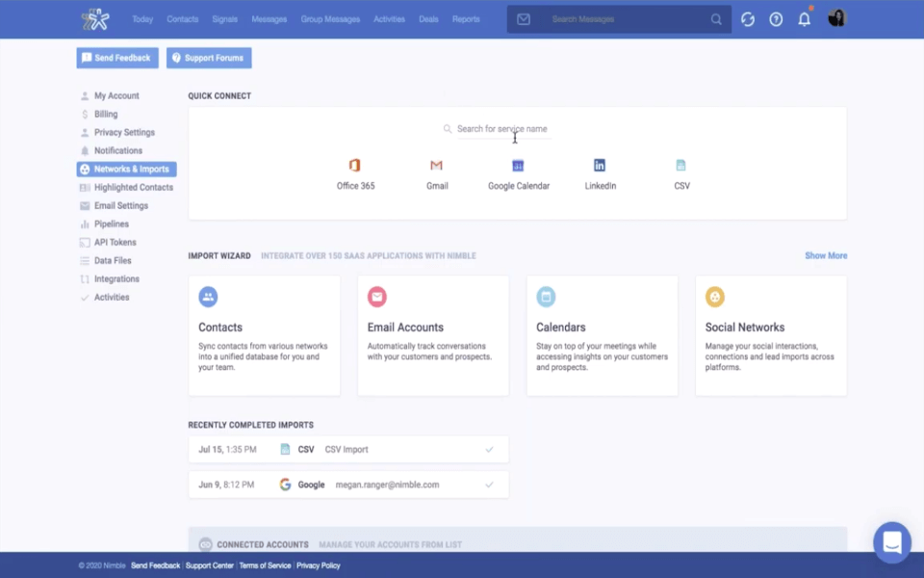The width and height of the screenshot is (924, 578).
Task: Open Activities in the settings sidebar
Action: click(x=112, y=297)
